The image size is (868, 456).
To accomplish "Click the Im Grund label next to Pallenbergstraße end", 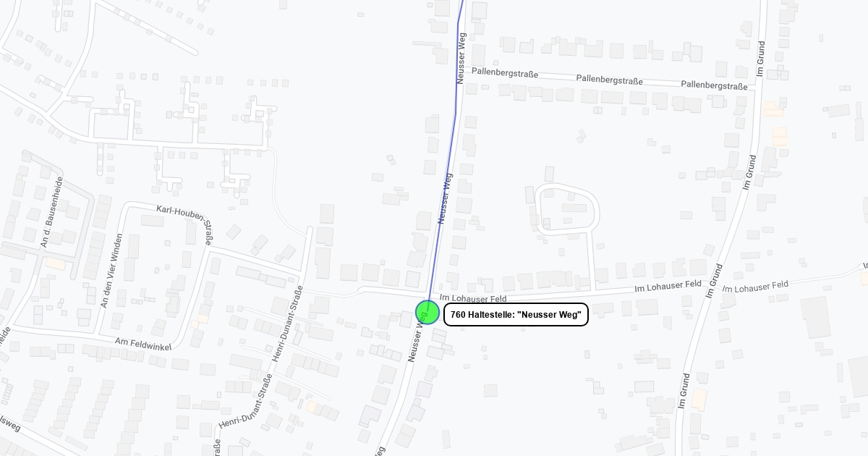I will [x=761, y=58].
